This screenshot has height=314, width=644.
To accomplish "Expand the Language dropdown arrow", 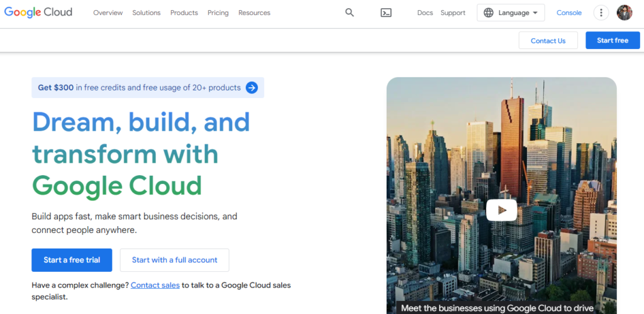I will pyautogui.click(x=535, y=13).
